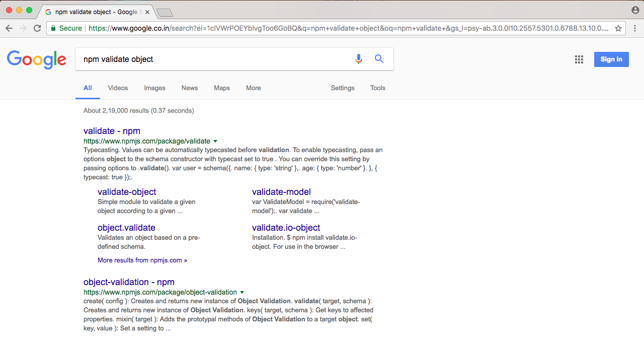Screen dimensions: 644x340
Task: Switch to Videos results
Action: (x=118, y=88)
